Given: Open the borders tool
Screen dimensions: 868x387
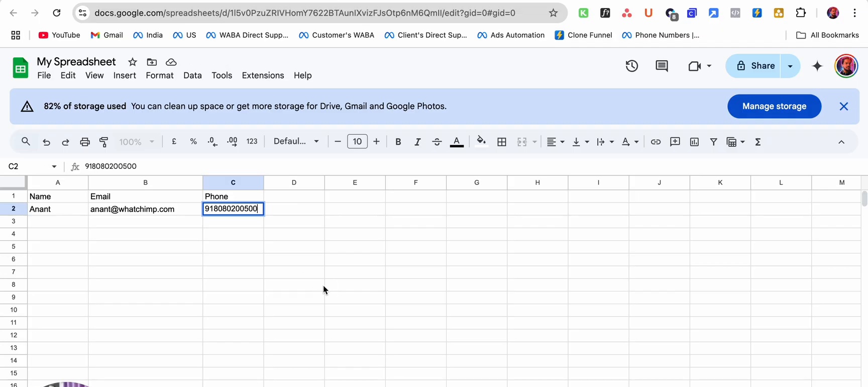Looking at the screenshot, I should coord(502,142).
